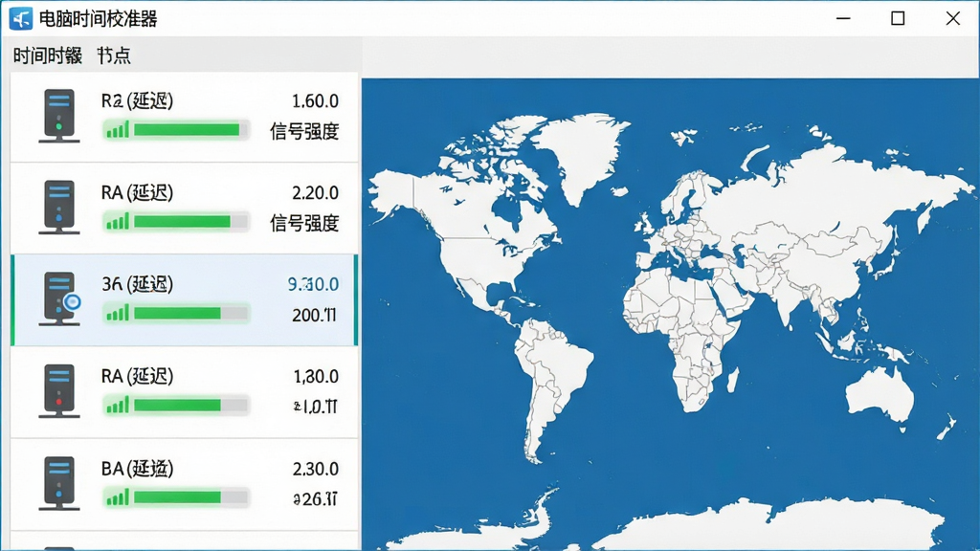Close the 电脑时间校准器 window
The height and width of the screenshot is (551, 980).
[952, 19]
